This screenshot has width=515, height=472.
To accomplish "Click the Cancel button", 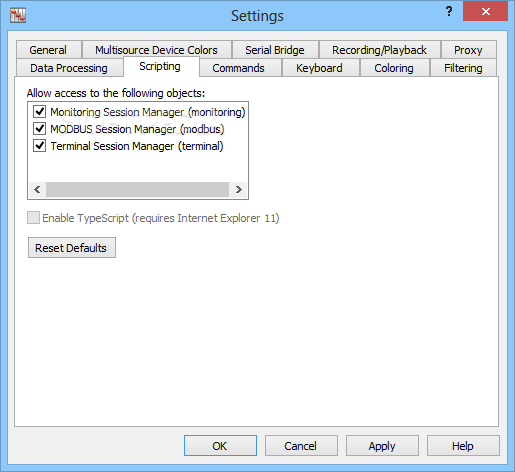I will pyautogui.click(x=301, y=446).
